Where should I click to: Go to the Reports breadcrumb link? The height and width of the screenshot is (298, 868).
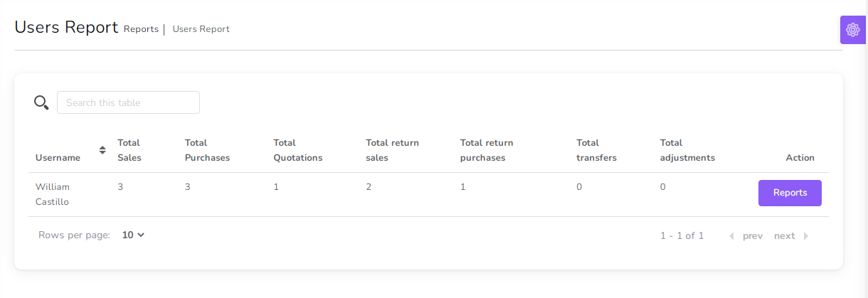(141, 29)
